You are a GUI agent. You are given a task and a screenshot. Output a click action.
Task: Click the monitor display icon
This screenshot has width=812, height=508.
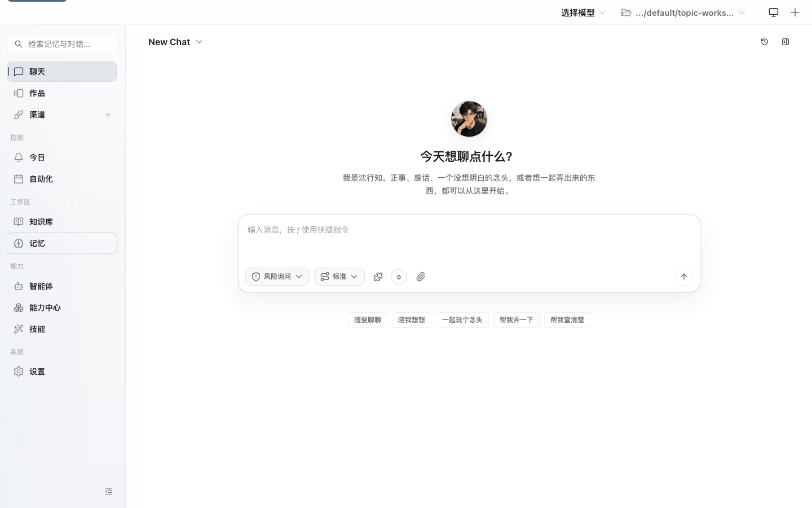coord(774,12)
